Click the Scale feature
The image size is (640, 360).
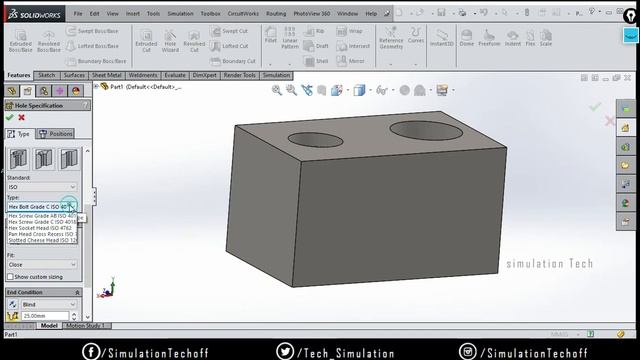pos(546,38)
